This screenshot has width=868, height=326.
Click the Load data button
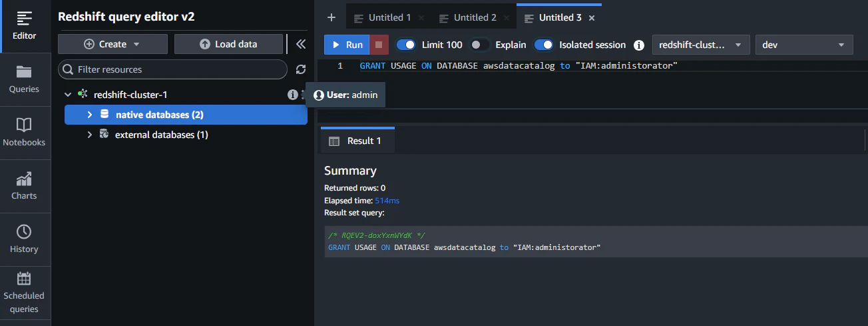click(229, 44)
